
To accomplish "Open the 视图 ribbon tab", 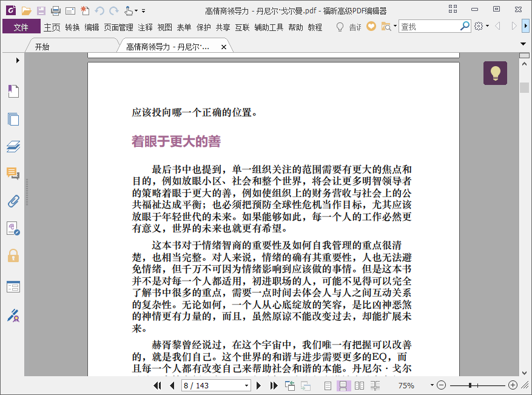I will point(164,27).
